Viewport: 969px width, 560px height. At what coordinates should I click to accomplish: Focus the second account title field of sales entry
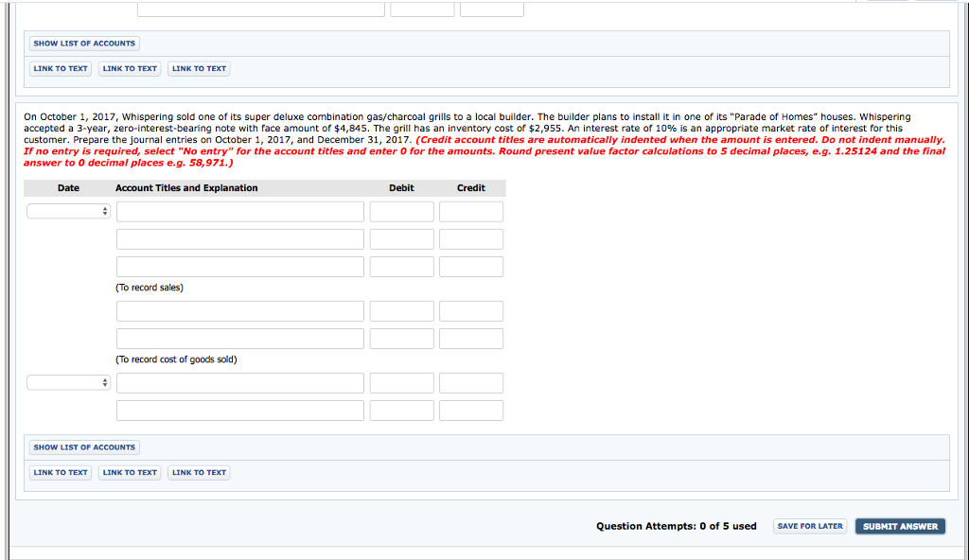click(240, 239)
